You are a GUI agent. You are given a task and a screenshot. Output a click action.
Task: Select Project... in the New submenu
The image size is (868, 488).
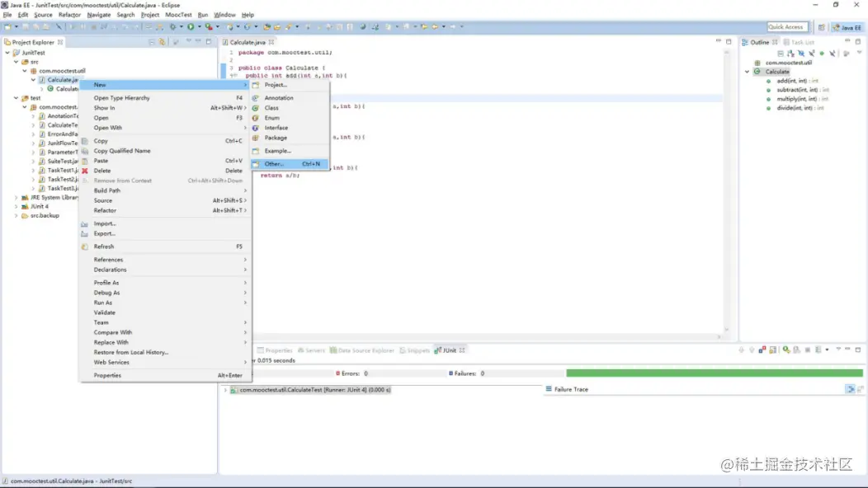click(290, 85)
